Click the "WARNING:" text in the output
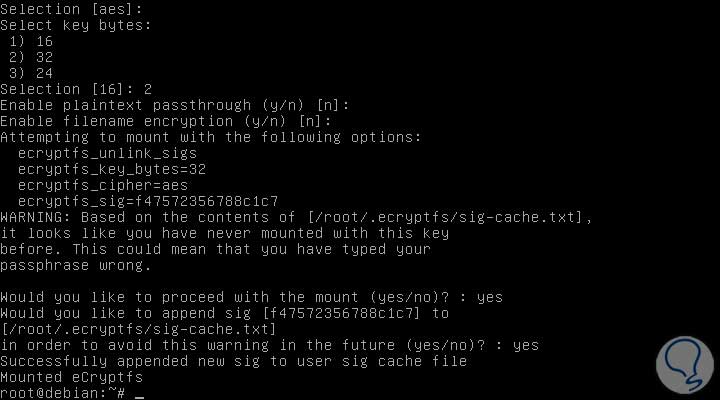Image resolution: width=720 pixels, height=400 pixels. point(36,216)
